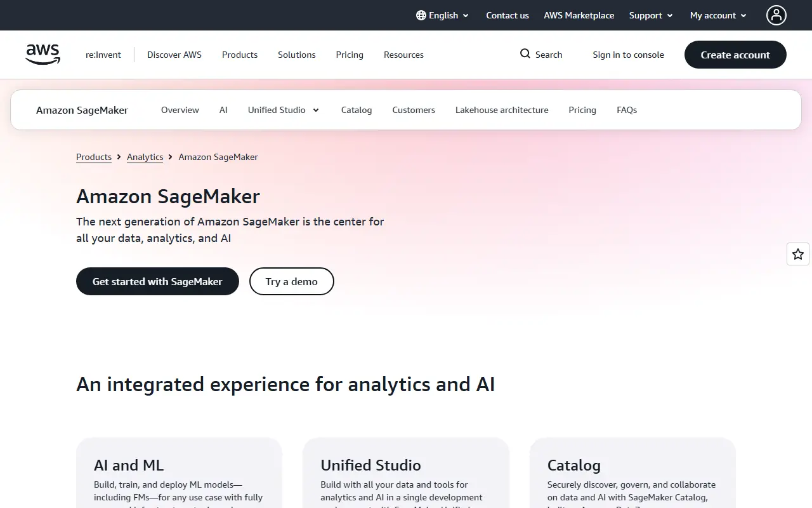812x508 pixels.
Task: Open the Contact us link
Action: point(507,15)
